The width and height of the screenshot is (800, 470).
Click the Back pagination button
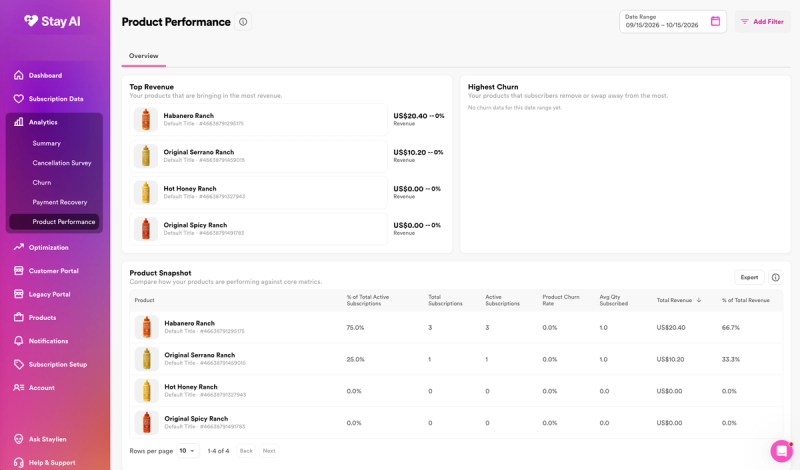(246, 451)
